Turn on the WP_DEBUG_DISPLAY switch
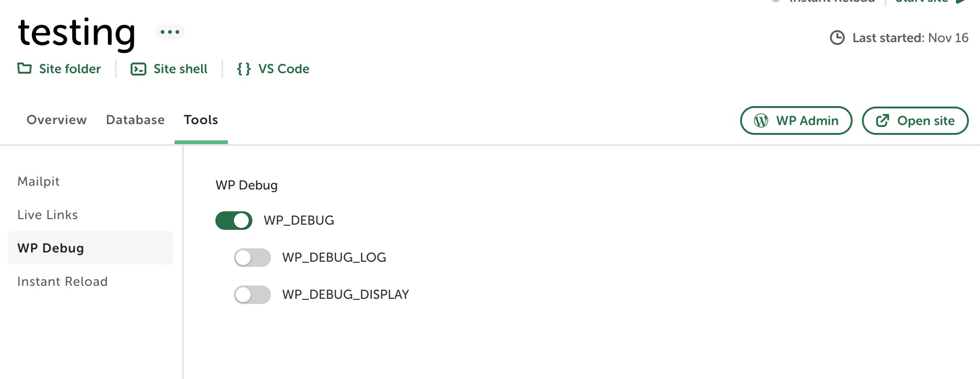Screen dimensions: 980x379 (252, 295)
